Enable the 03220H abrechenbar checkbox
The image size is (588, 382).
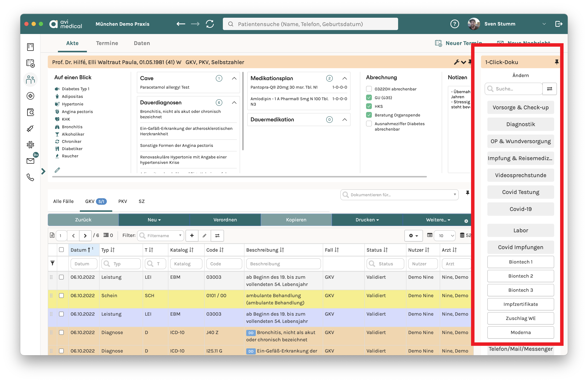coord(369,89)
